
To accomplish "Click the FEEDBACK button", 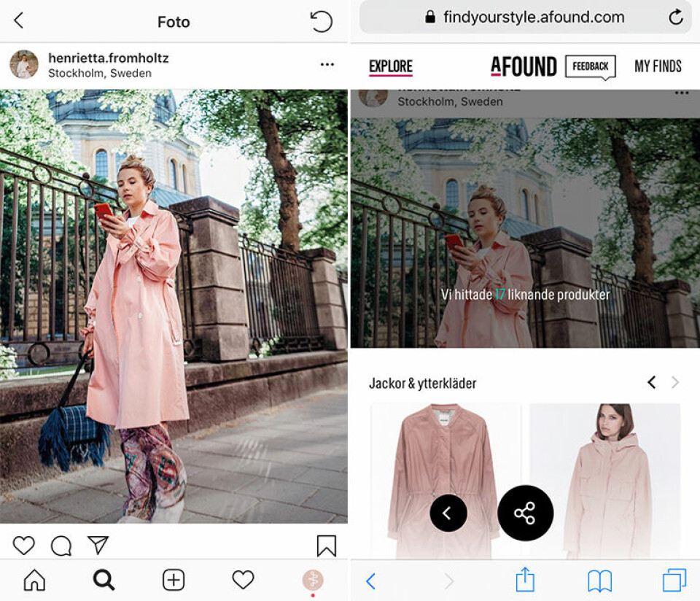I will click(x=590, y=66).
